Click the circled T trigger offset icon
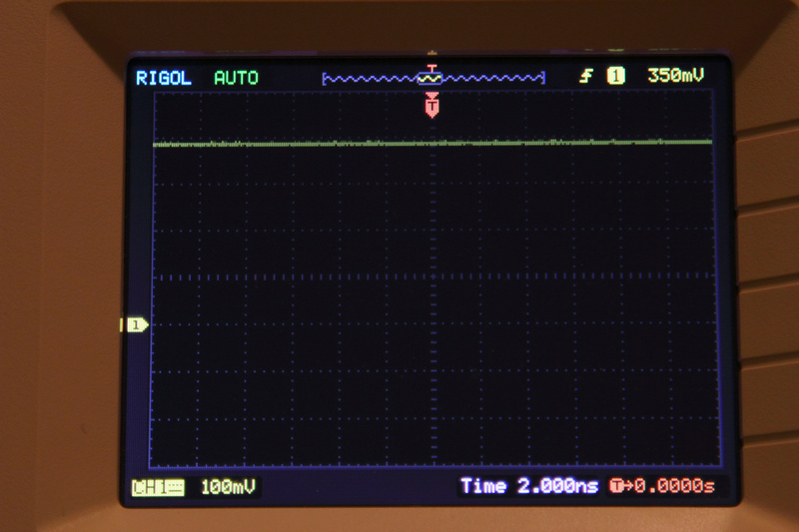The image size is (799, 532). click(615, 487)
